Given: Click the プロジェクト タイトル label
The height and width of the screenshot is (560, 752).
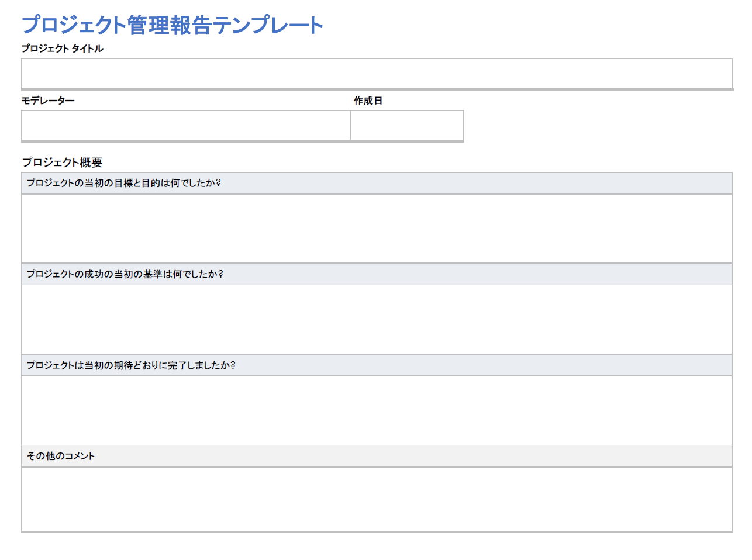Looking at the screenshot, I should [63, 49].
